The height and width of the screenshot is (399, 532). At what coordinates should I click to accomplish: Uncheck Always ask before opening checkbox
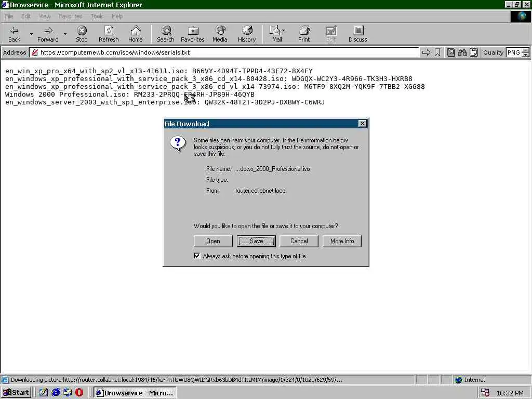(197, 256)
